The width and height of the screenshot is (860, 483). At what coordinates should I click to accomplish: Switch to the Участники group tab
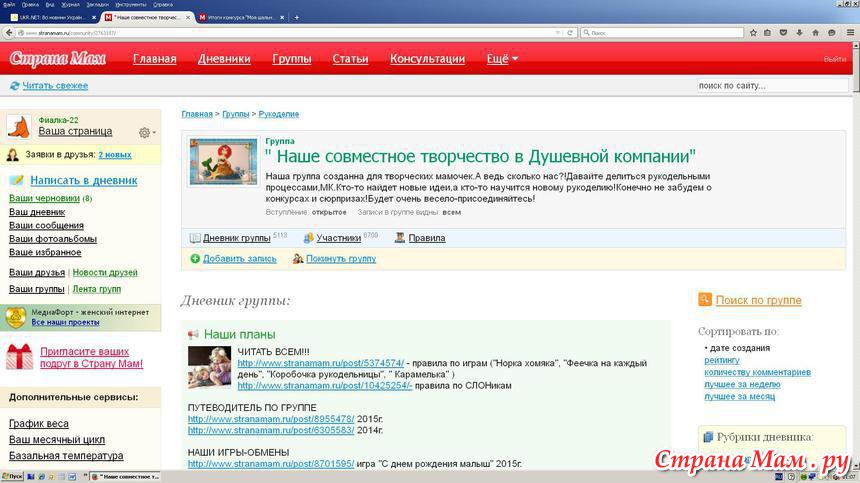click(x=338, y=238)
